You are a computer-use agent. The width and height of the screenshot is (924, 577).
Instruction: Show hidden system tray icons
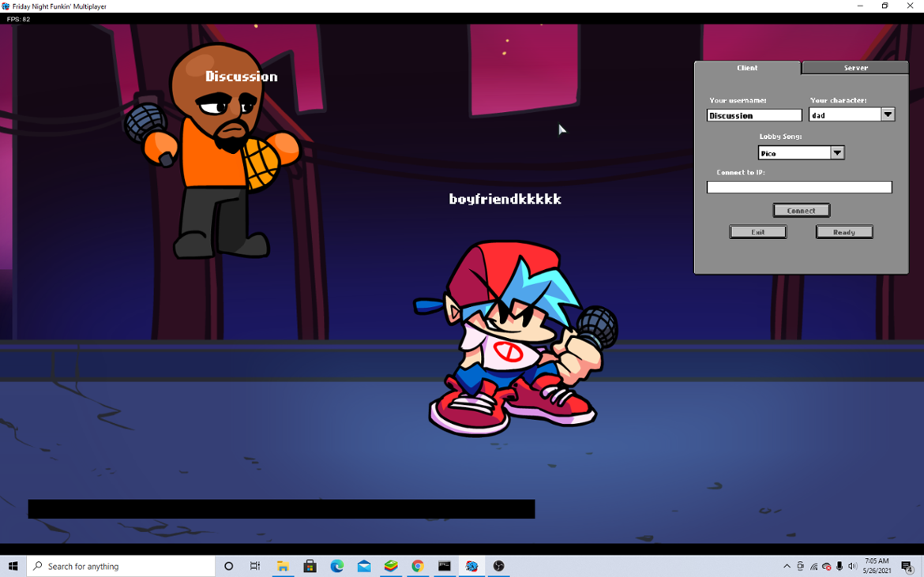click(x=787, y=566)
